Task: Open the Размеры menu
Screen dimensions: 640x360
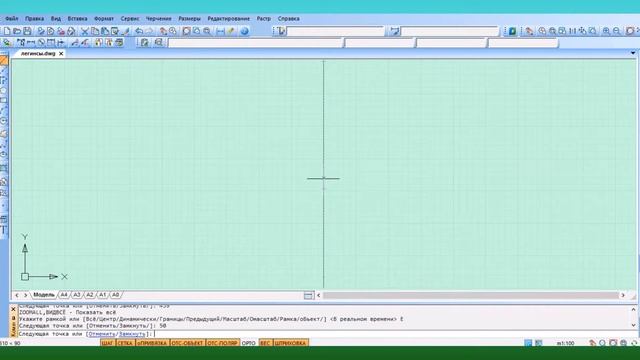Action: pos(189,19)
